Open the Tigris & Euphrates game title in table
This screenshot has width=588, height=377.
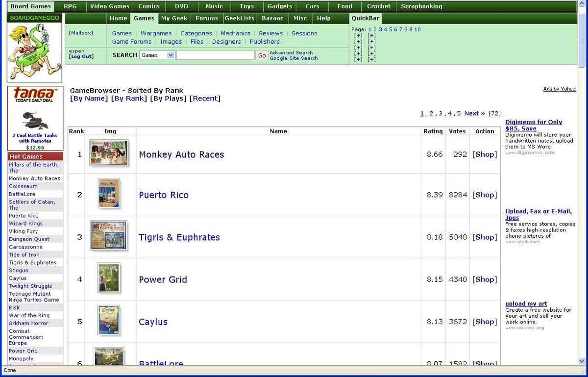(179, 237)
